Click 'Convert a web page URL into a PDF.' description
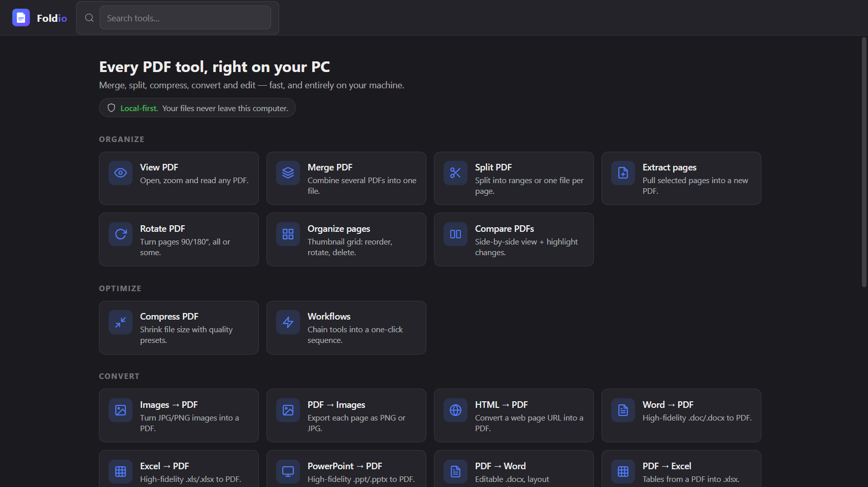 click(x=529, y=423)
